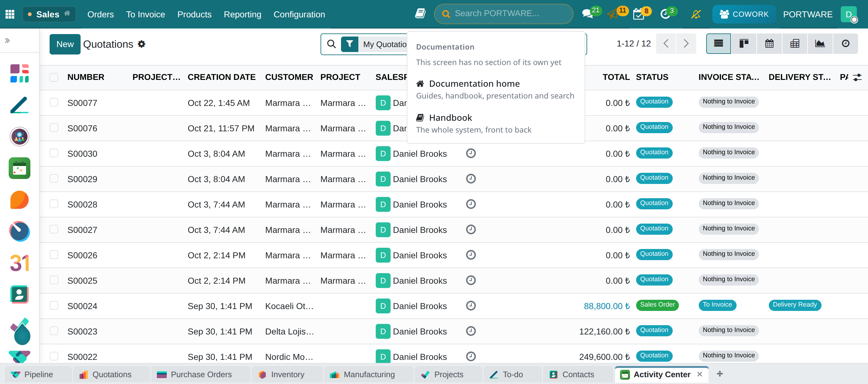The height and width of the screenshot is (384, 868).
Task: Open the documentation book icon
Action: (420, 14)
